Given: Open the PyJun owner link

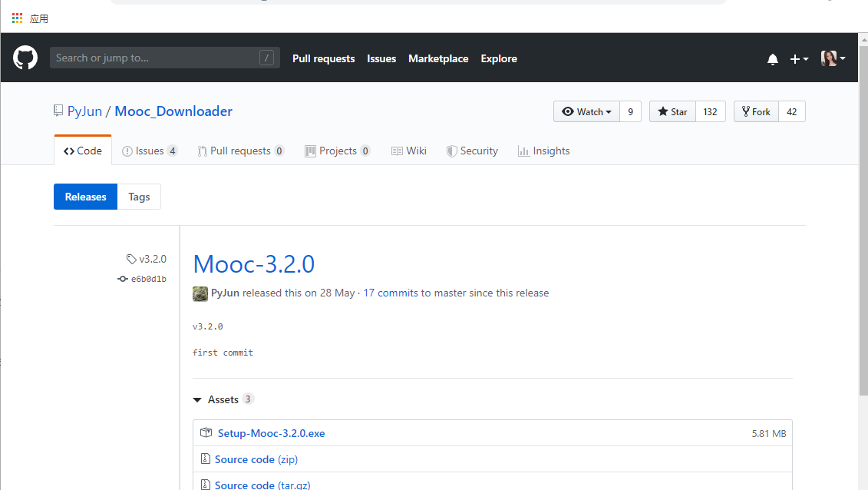Looking at the screenshot, I should tap(84, 111).
